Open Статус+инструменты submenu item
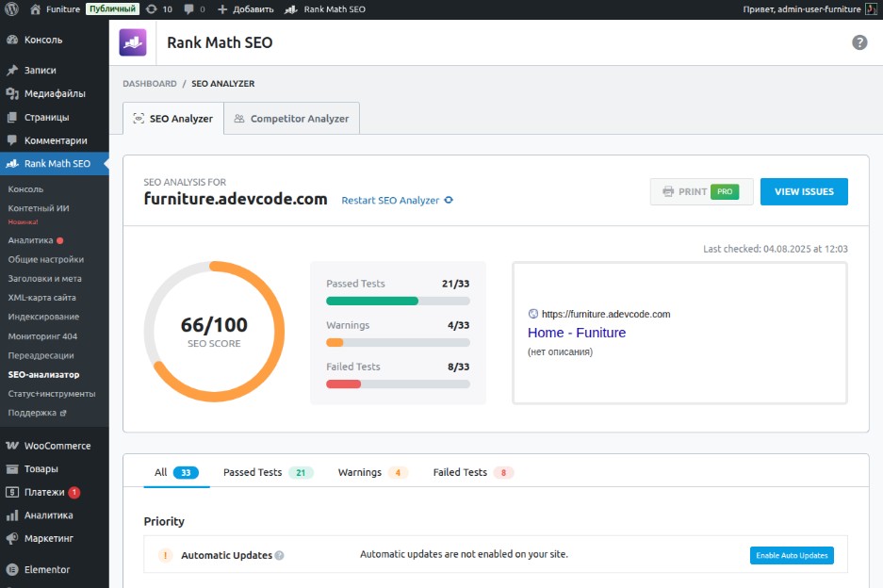 coord(52,394)
